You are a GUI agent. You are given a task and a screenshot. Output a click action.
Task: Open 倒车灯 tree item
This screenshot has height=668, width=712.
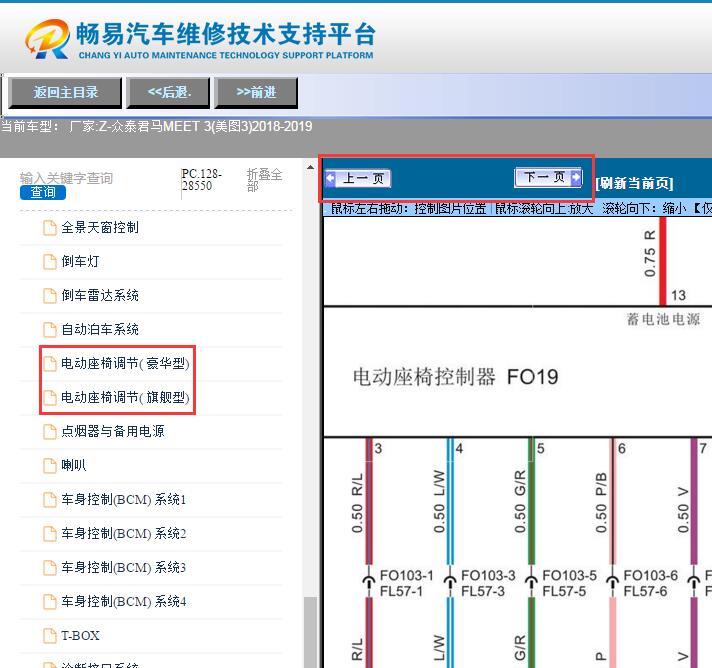point(80,262)
